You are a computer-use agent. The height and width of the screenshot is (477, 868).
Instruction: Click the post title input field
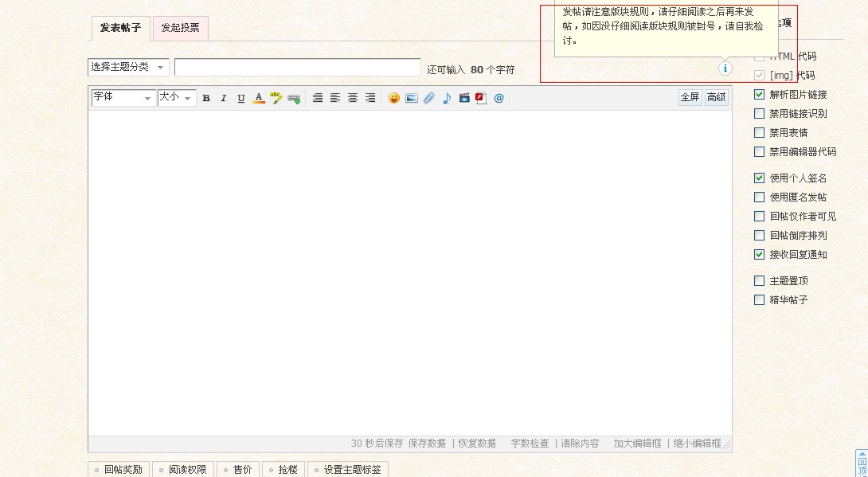point(298,67)
